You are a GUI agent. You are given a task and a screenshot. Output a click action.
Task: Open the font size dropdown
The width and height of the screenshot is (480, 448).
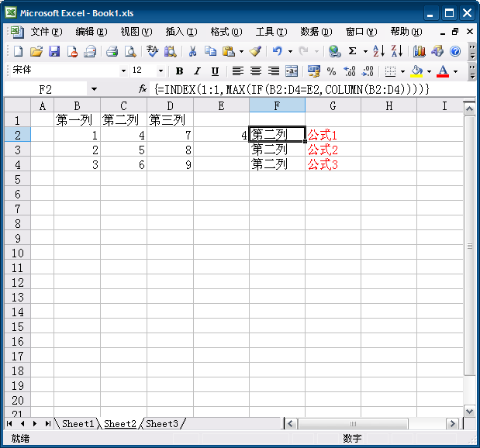click(161, 71)
